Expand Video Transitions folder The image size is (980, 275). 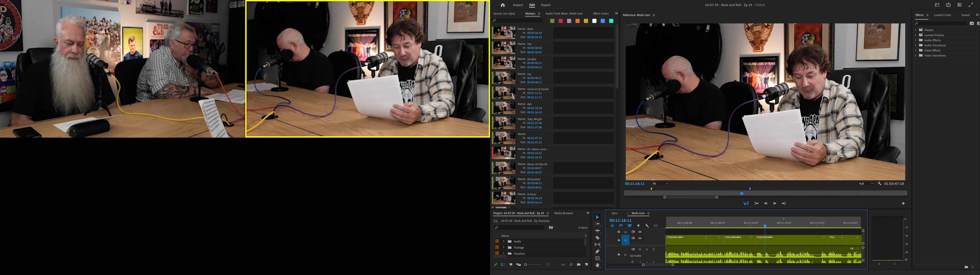(916, 56)
